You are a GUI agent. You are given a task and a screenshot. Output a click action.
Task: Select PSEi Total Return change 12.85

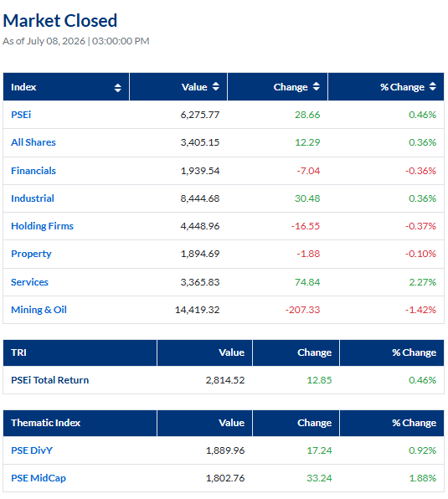pyautogui.click(x=319, y=380)
